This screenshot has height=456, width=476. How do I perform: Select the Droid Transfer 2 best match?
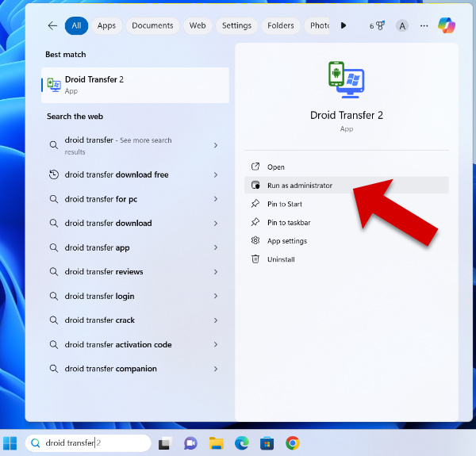click(135, 86)
